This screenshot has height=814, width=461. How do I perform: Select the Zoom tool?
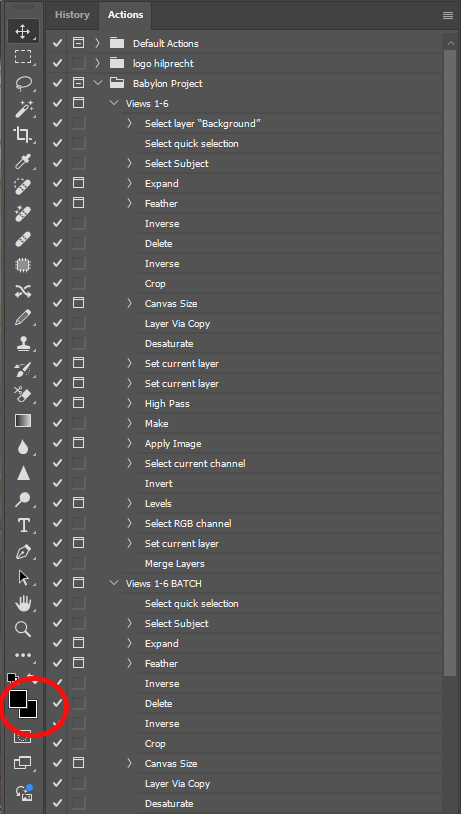23,629
